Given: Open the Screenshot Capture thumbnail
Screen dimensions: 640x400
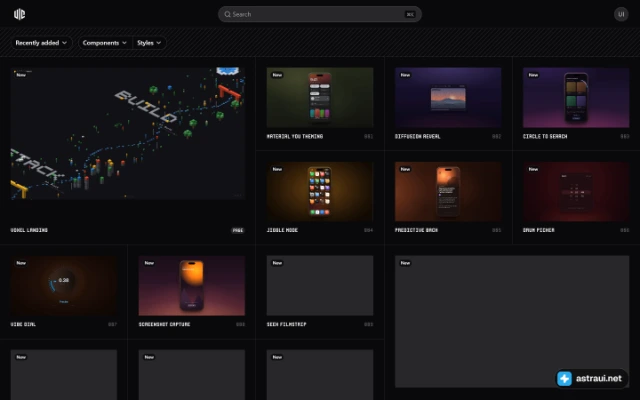Looking at the screenshot, I should [192, 286].
